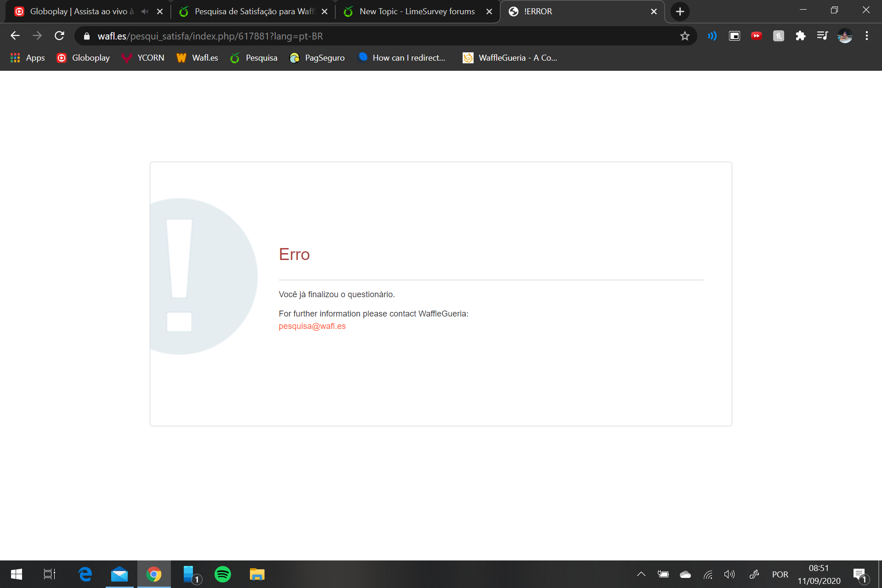
Task: Open the volume control in system tray
Action: click(729, 574)
